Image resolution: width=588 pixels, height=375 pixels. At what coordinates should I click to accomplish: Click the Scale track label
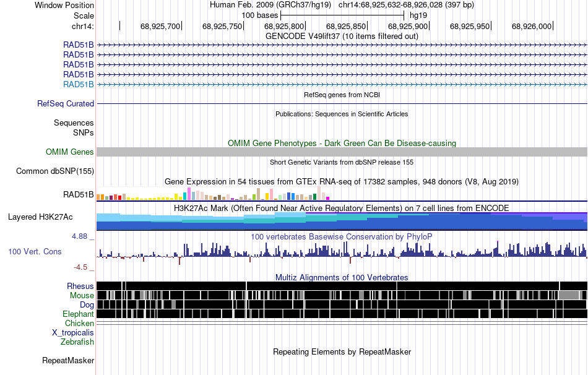point(84,15)
